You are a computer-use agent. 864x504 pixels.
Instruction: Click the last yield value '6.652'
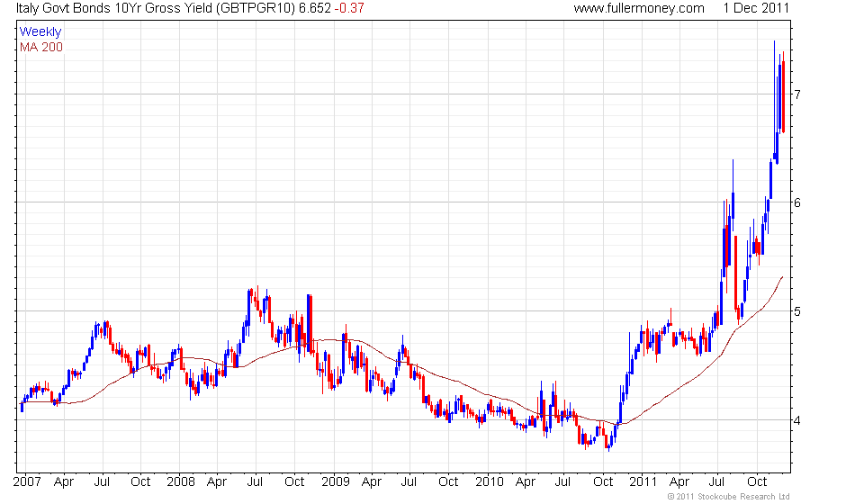[x=315, y=9]
